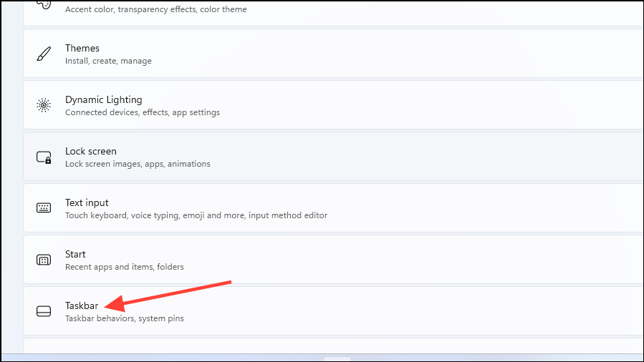Click 'Connected devices, effects, app settings' text
644x362 pixels.
click(x=143, y=112)
